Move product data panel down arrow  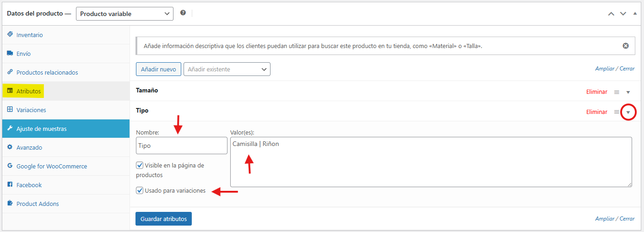tap(623, 14)
